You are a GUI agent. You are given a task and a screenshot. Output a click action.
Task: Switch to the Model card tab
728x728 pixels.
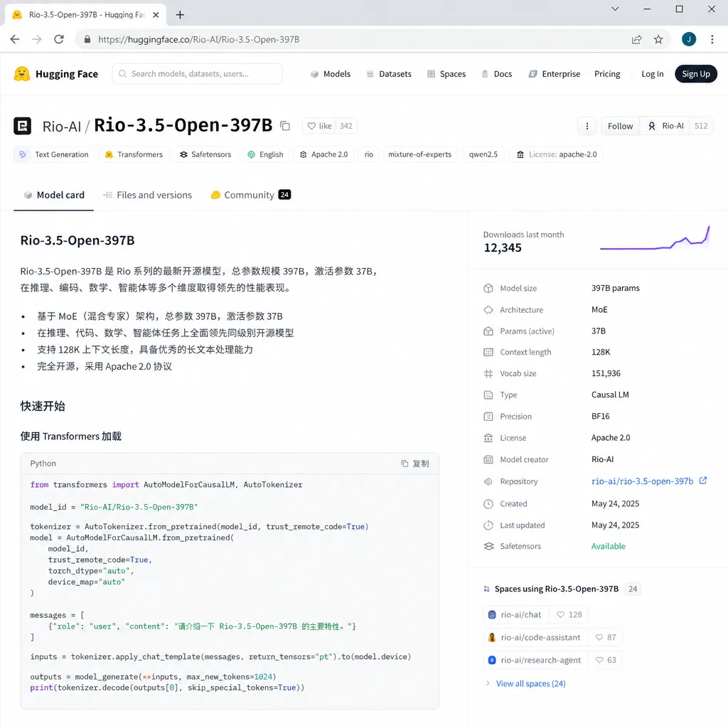54,195
